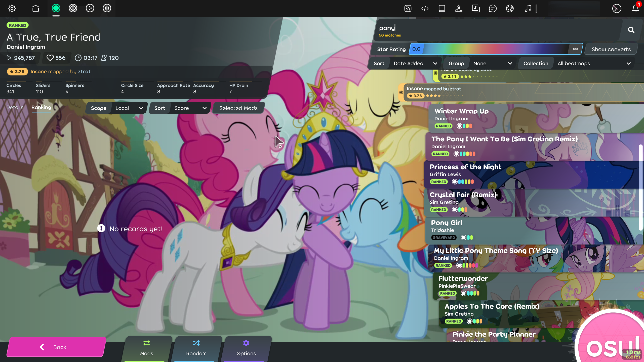This screenshot has height=362, width=644.
Task: Open rankings podium icon
Action: (459, 9)
